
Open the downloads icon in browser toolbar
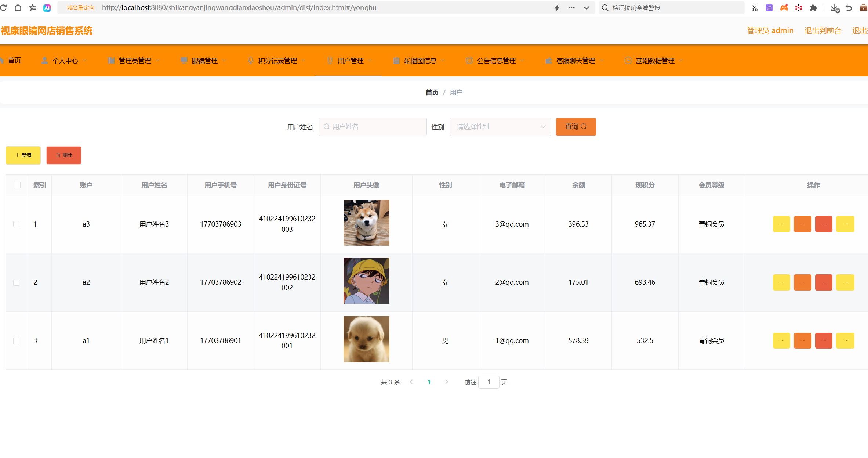click(x=834, y=7)
